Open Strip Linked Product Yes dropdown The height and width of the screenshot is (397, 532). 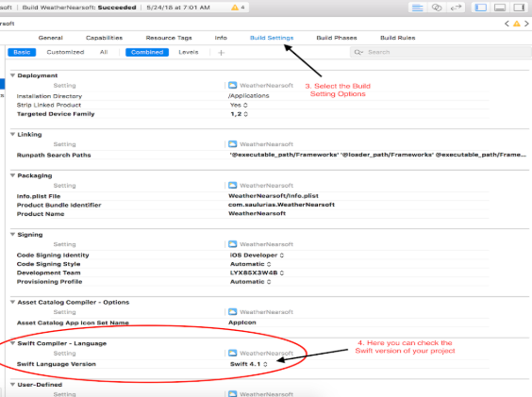[239, 106]
